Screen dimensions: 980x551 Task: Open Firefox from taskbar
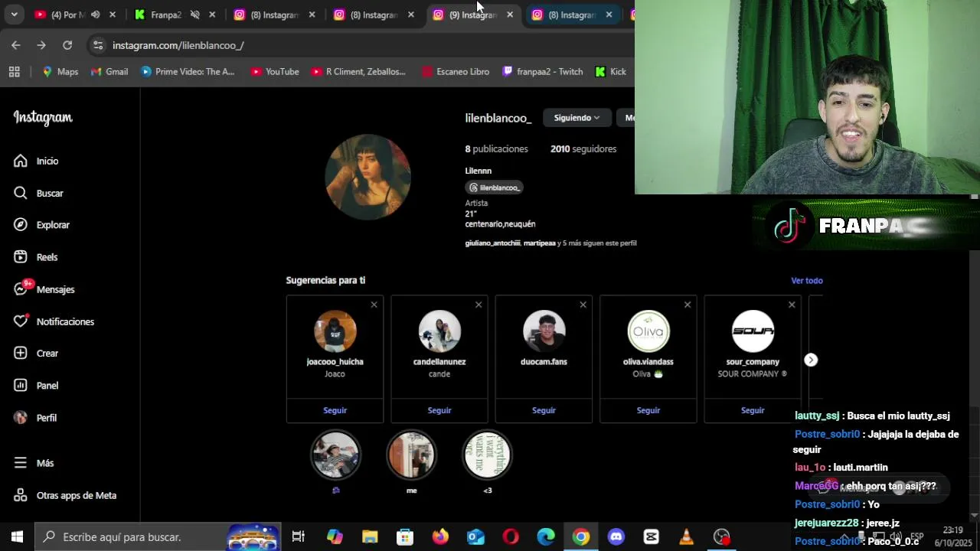(440, 537)
